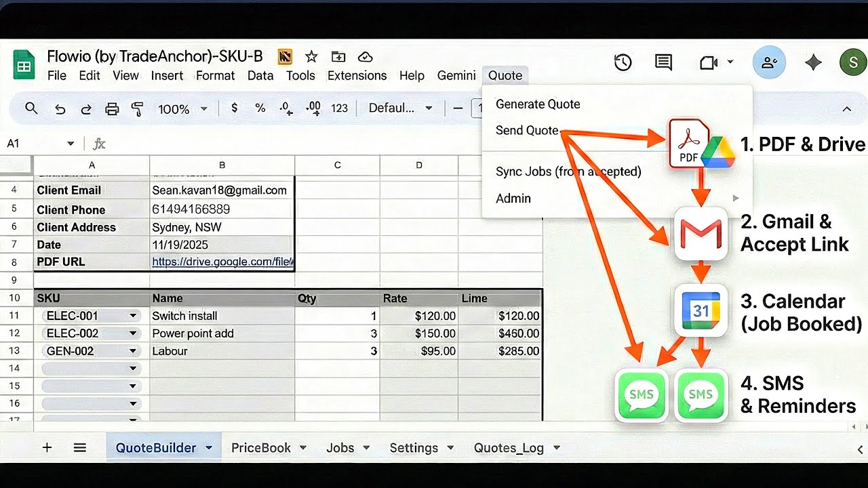
Task: Open the PriceBook tab arrow menu
Action: tap(303, 448)
